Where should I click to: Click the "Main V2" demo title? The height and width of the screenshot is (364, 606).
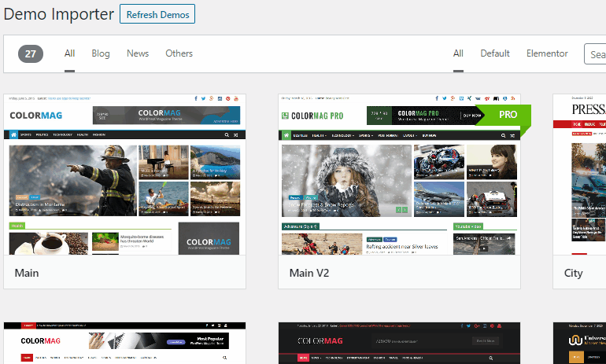point(309,273)
